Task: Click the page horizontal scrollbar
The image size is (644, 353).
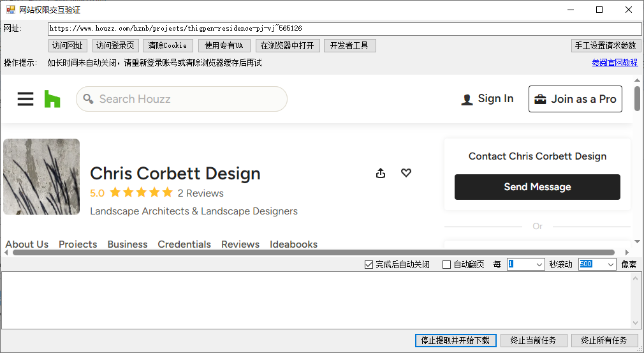Action: 314,252
